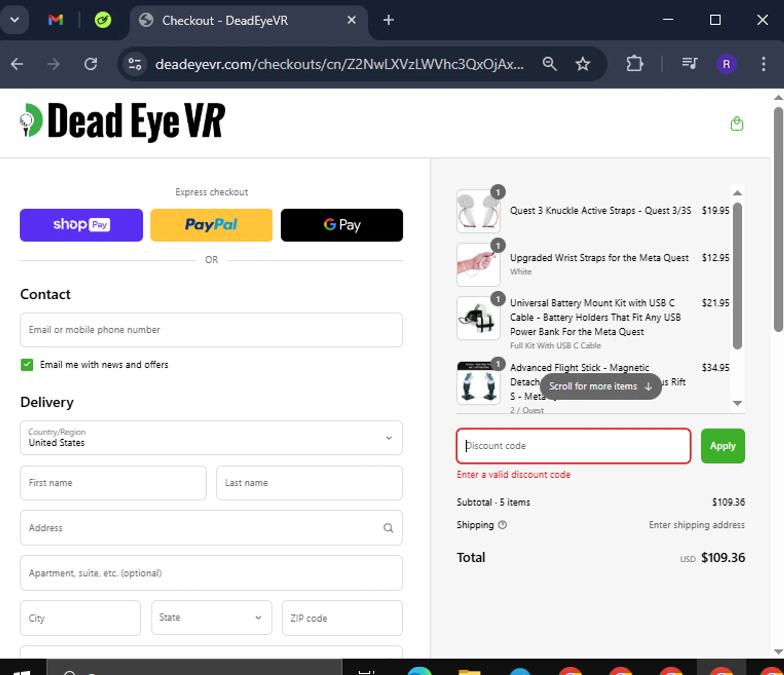Viewport: 784px width, 675px height.
Task: Click the Upgraded Wrist Straps thumbnail
Action: point(478,264)
